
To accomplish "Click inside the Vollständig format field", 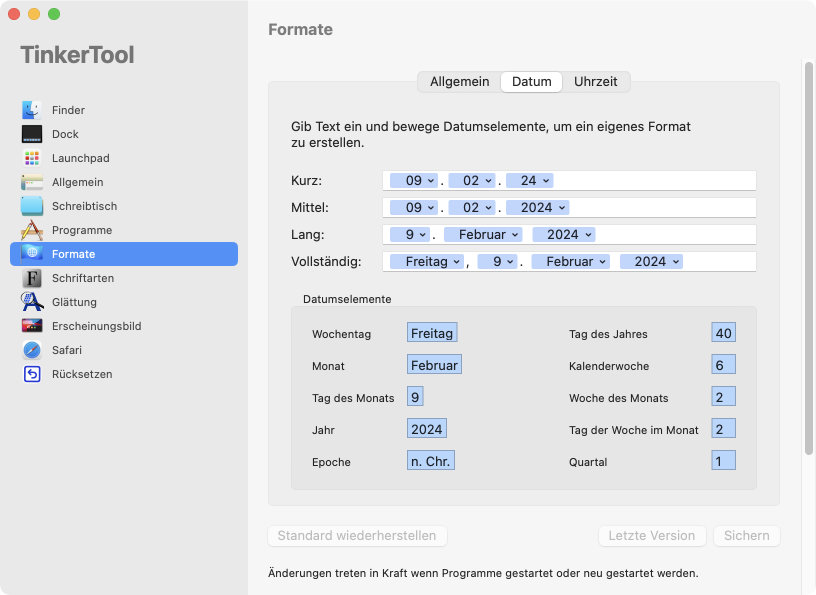I will click(569, 262).
